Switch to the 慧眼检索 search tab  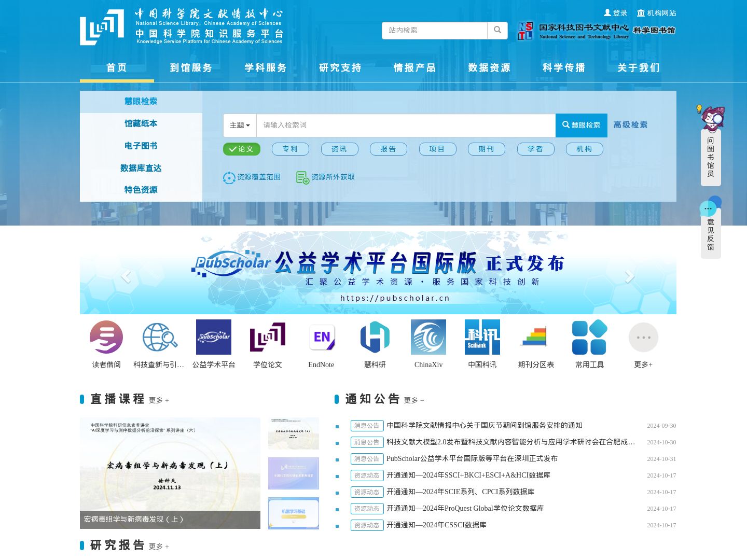(141, 102)
